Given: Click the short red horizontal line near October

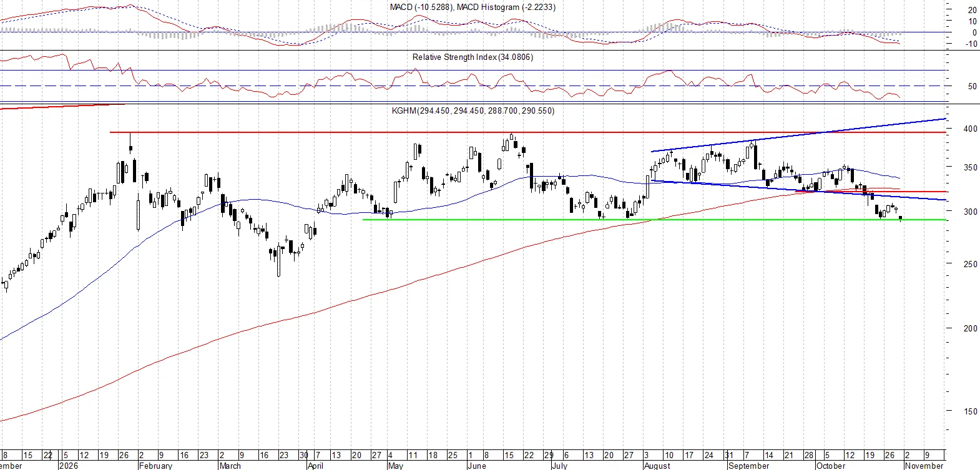Looking at the screenshot, I should click(x=886, y=192).
